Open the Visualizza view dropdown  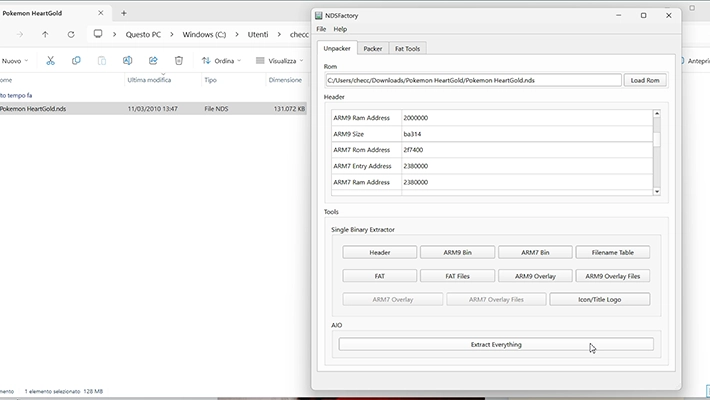(x=279, y=61)
